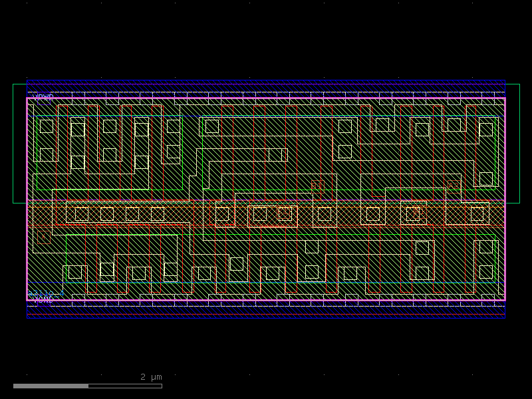
Task: Select the bottom-right corner contact square
Action: coord(486,272)
